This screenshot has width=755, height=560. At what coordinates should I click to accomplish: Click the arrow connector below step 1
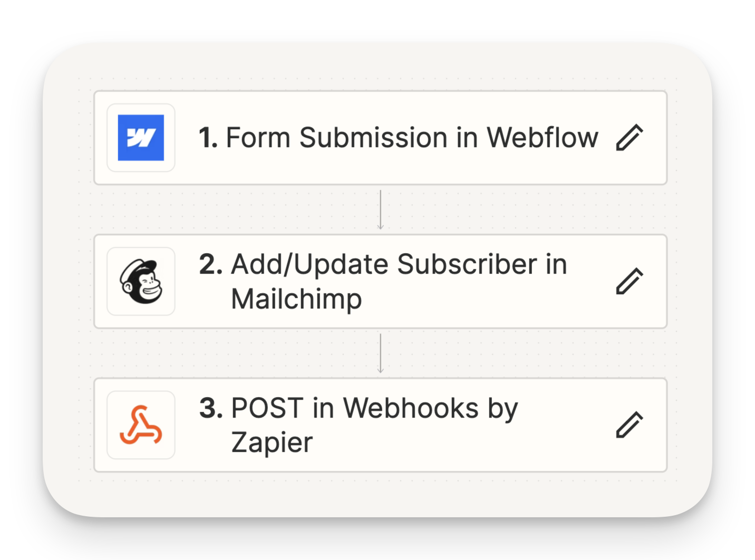(x=380, y=209)
